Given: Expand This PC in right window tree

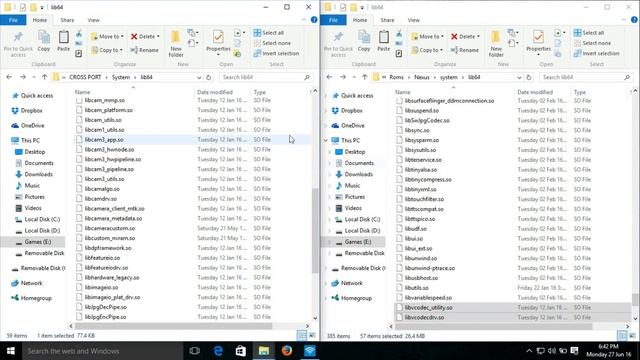Looking at the screenshot, I should 326,140.
